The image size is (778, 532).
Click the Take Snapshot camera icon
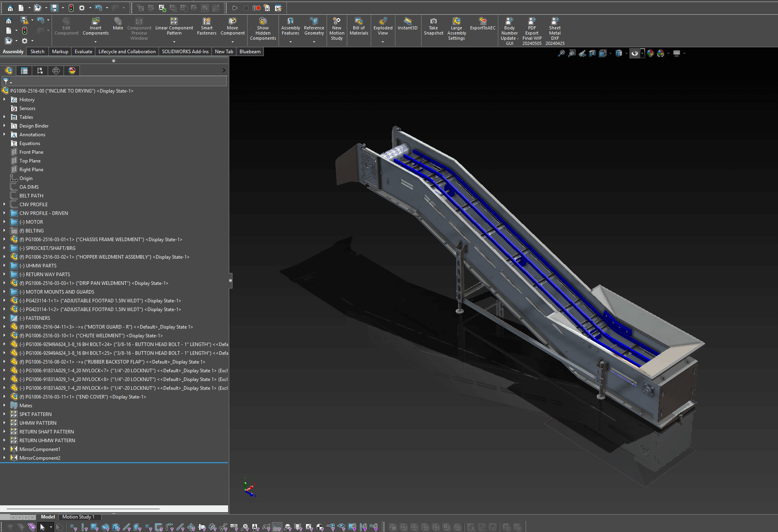433,21
